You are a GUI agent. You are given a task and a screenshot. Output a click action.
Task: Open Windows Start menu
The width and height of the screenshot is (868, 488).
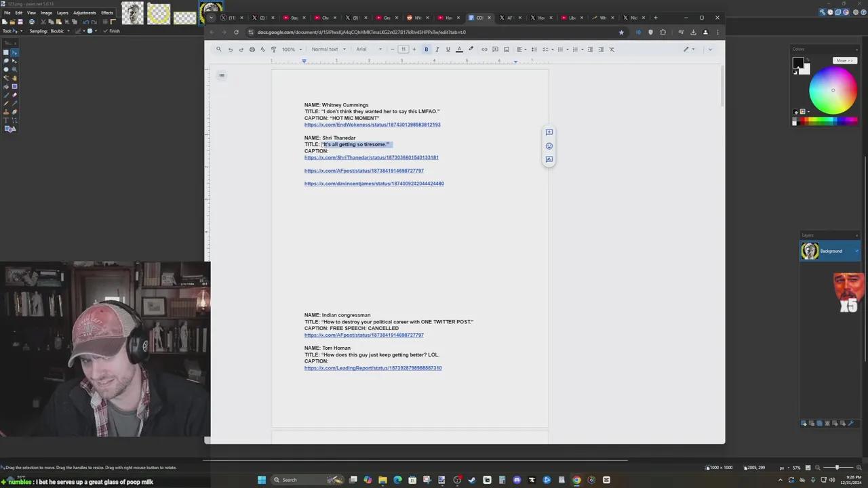coord(262,480)
